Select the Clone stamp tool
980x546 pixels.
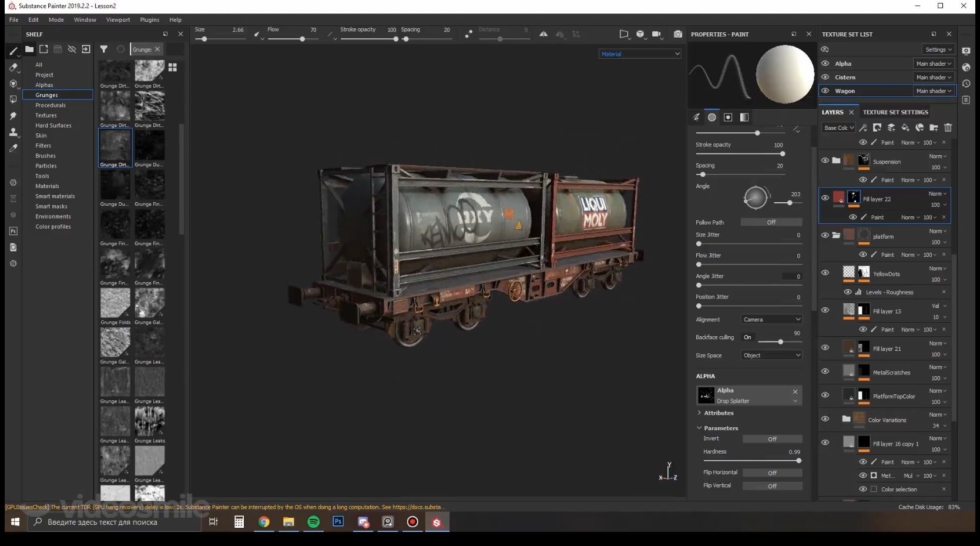[14, 132]
